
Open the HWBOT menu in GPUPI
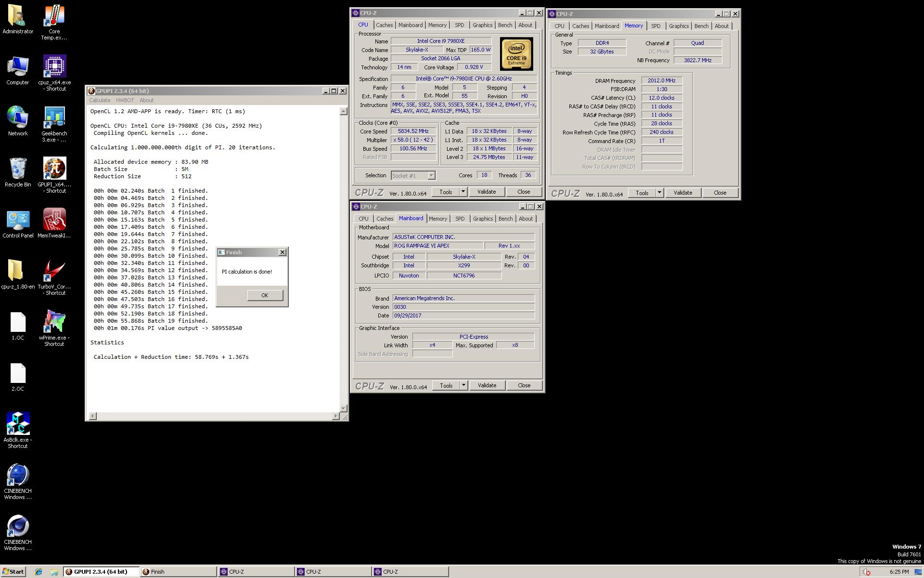pos(125,100)
